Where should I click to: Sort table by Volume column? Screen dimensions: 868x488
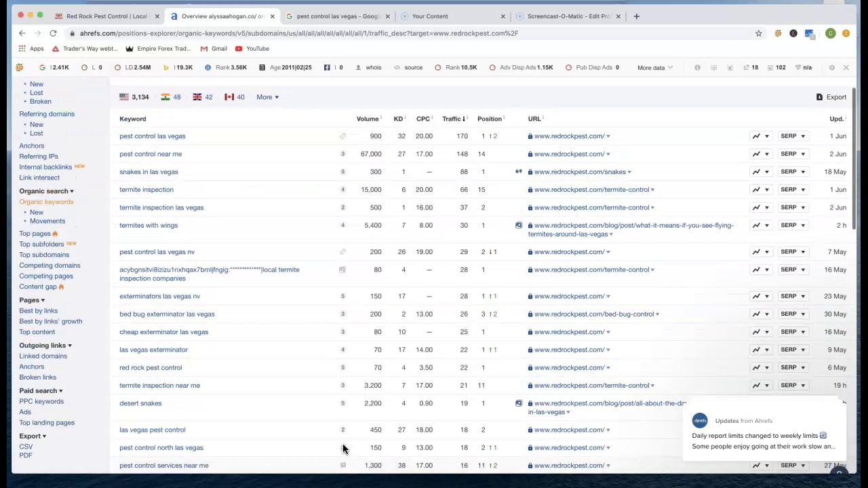(x=368, y=119)
